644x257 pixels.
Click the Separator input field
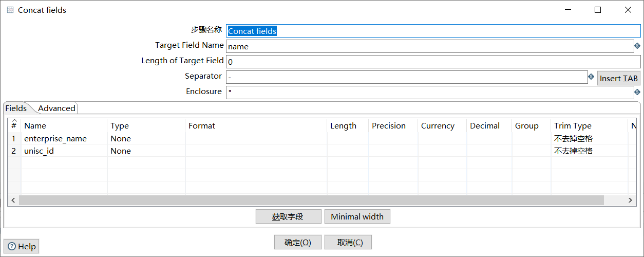point(407,77)
